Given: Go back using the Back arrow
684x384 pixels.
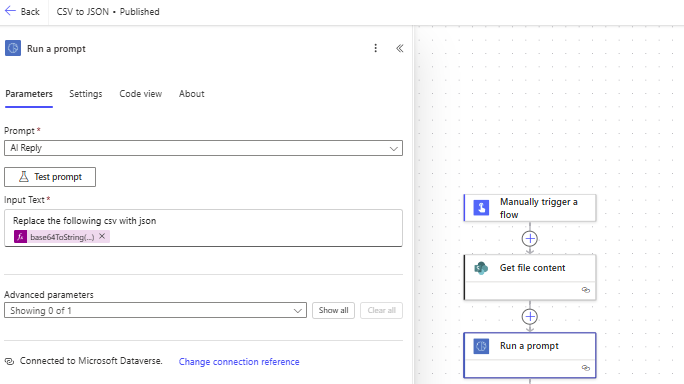Looking at the screenshot, I should [x=10, y=11].
